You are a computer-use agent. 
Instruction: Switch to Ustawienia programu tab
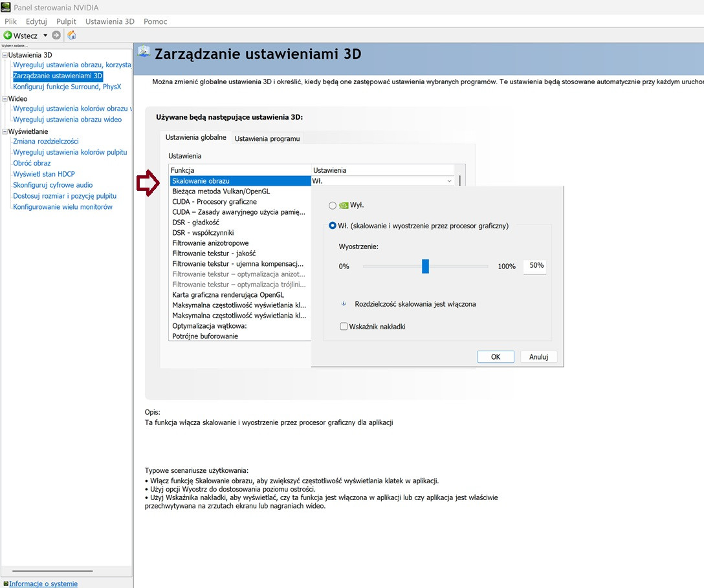click(267, 138)
